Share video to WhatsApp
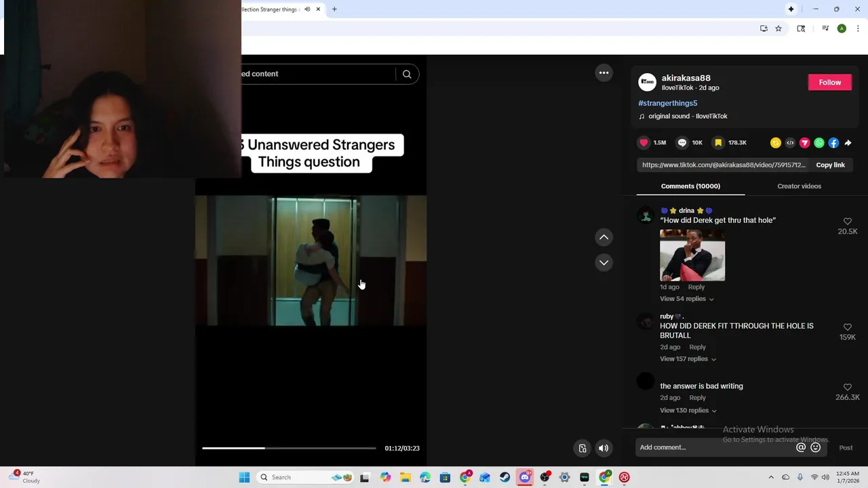Screen dimensions: 868x488 click(x=819, y=142)
